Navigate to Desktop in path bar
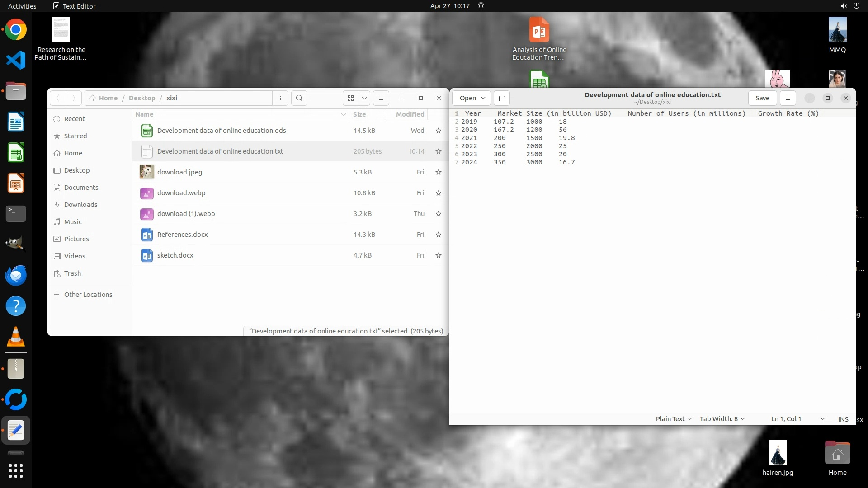868x488 pixels. coord(142,98)
